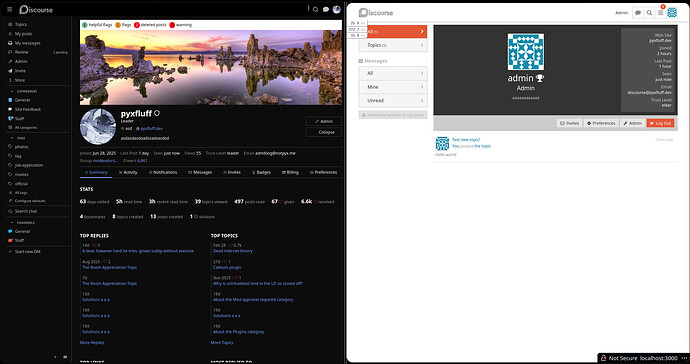Open chat bubble icon in dark Discourse header

coord(326,9)
